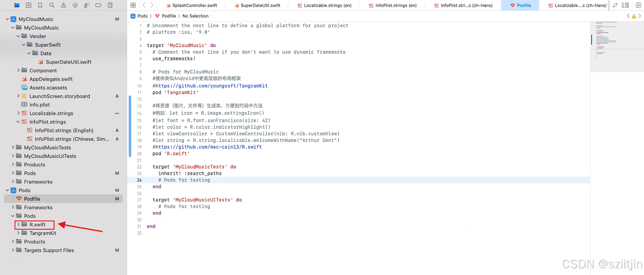The image size is (644, 275).
Task: Click the code minimap overview
Action: pyautogui.click(x=617, y=46)
